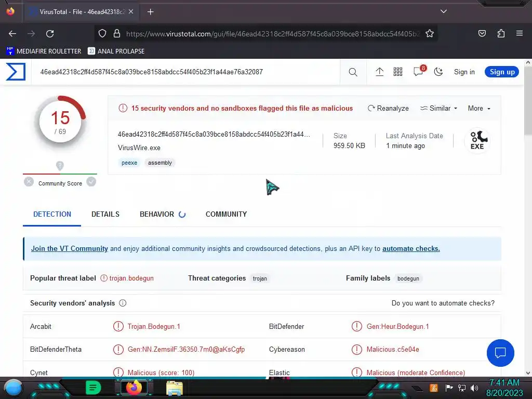Open the apps grid icon
The width and height of the screenshot is (532, 399).
[x=397, y=72]
